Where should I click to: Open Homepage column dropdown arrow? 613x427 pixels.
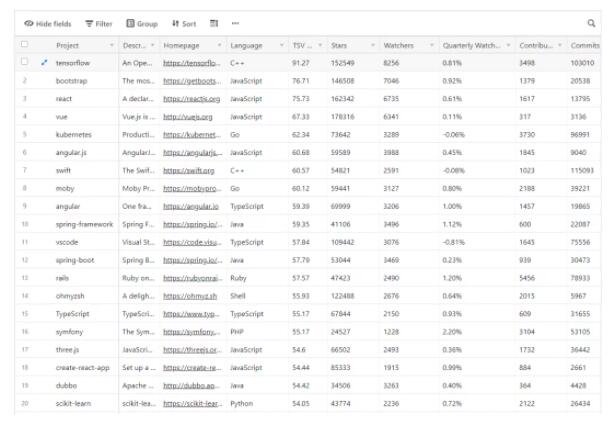click(219, 45)
